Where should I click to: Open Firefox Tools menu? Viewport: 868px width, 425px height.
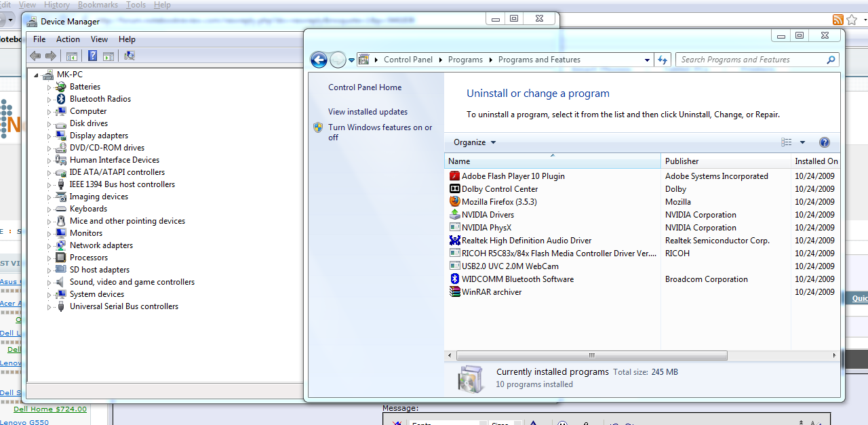point(136,5)
